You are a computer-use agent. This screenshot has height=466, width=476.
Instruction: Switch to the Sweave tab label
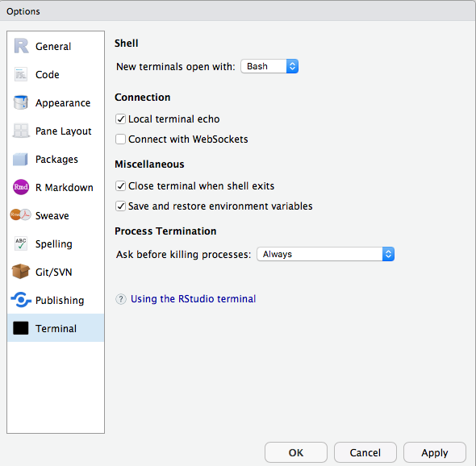pyautogui.click(x=52, y=216)
